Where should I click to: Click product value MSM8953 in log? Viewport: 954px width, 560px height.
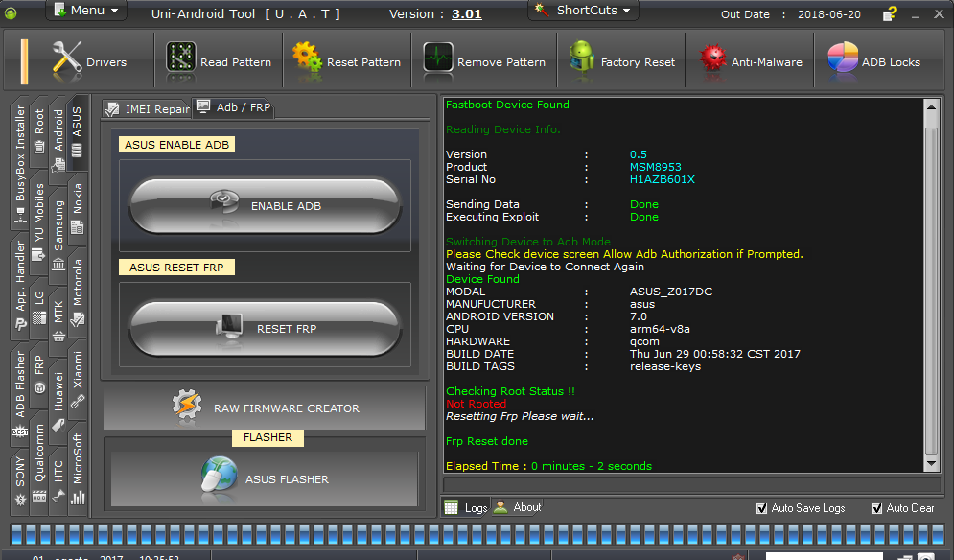coord(655,167)
